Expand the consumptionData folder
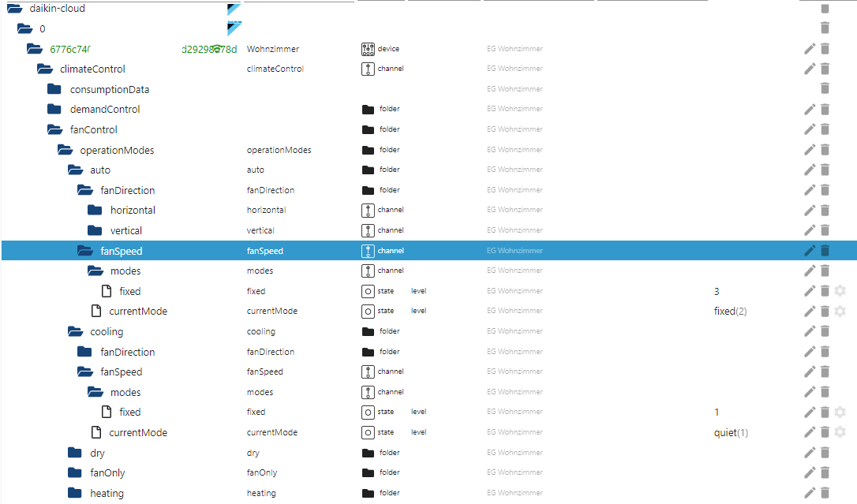 pyautogui.click(x=54, y=89)
